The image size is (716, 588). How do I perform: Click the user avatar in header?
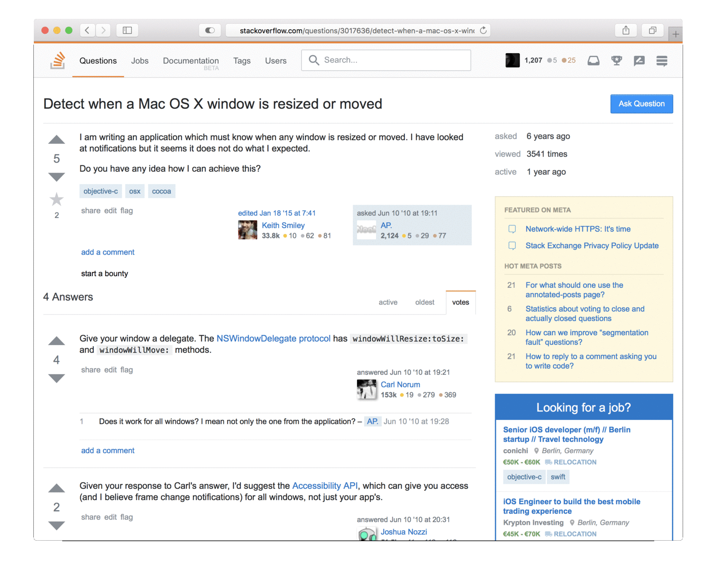[512, 60]
